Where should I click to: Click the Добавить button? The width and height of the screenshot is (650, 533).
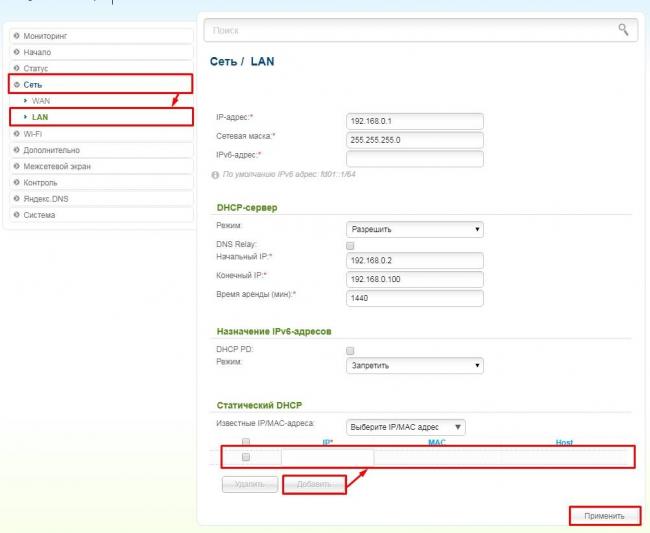point(314,484)
